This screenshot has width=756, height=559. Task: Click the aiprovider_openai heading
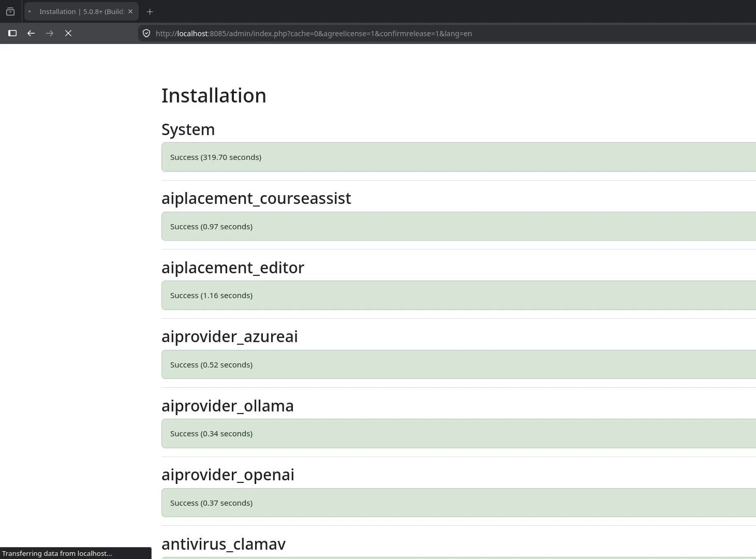coord(228,475)
